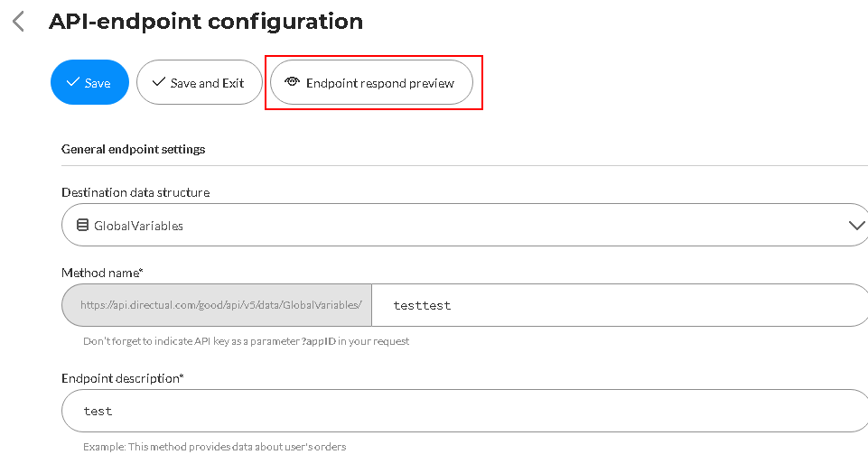Click the Destination data structure label
The width and height of the screenshot is (868, 473).
(135, 192)
